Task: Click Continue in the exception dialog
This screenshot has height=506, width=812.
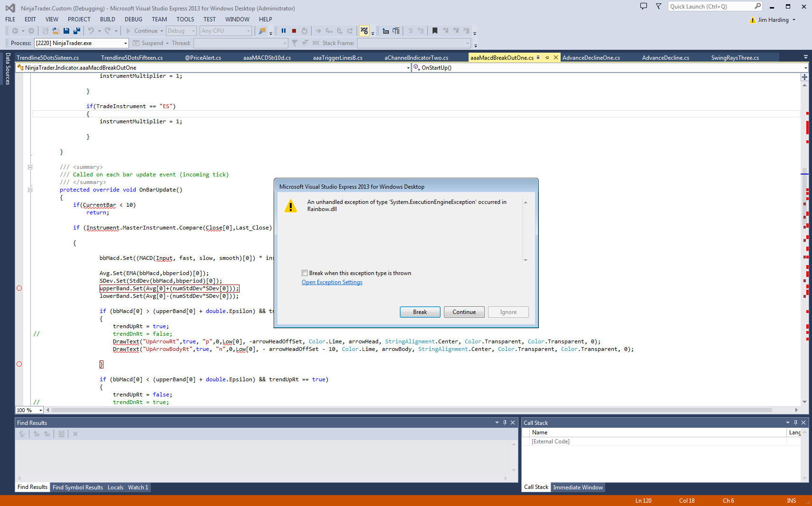Action: 463,312
